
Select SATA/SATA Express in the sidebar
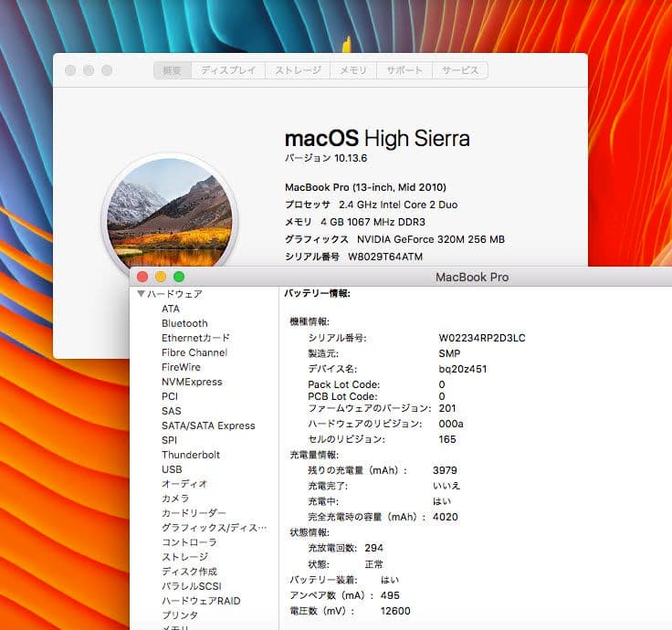tap(208, 425)
